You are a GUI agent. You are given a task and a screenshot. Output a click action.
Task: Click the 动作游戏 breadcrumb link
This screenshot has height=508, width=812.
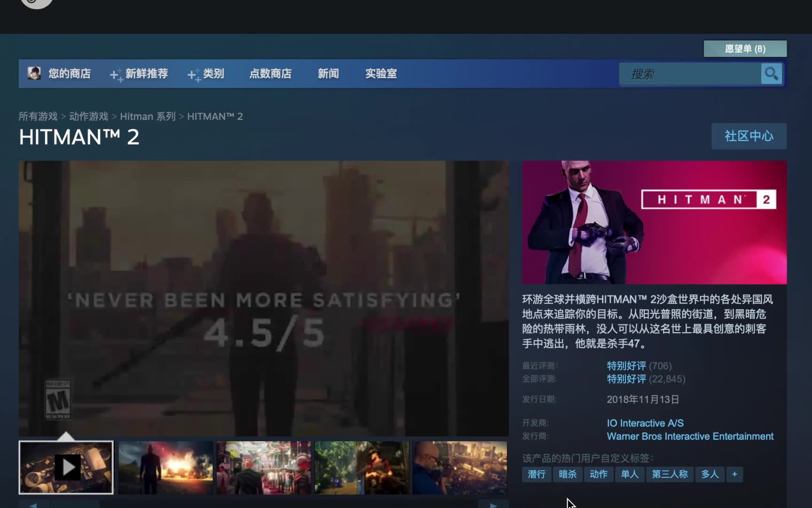pos(89,116)
